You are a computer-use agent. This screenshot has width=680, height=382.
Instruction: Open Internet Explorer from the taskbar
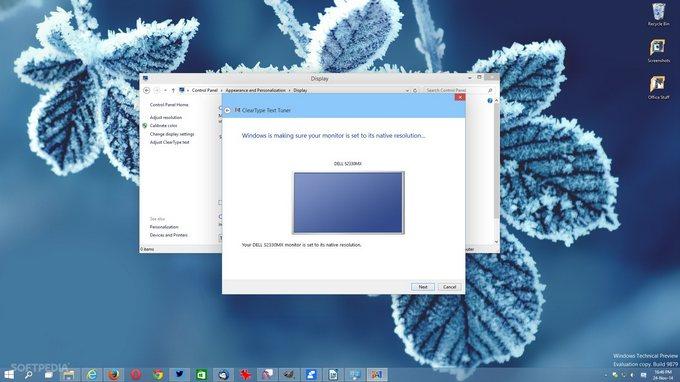[x=92, y=375]
